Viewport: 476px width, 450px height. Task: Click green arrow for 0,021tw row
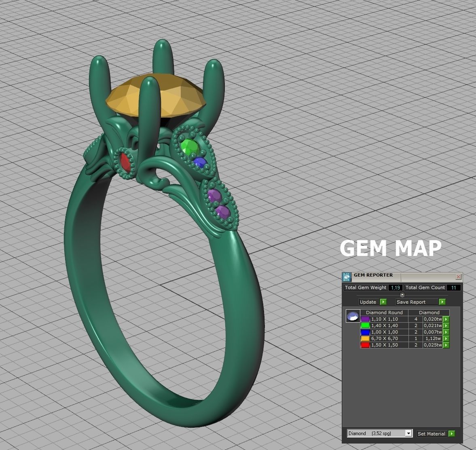446,325
